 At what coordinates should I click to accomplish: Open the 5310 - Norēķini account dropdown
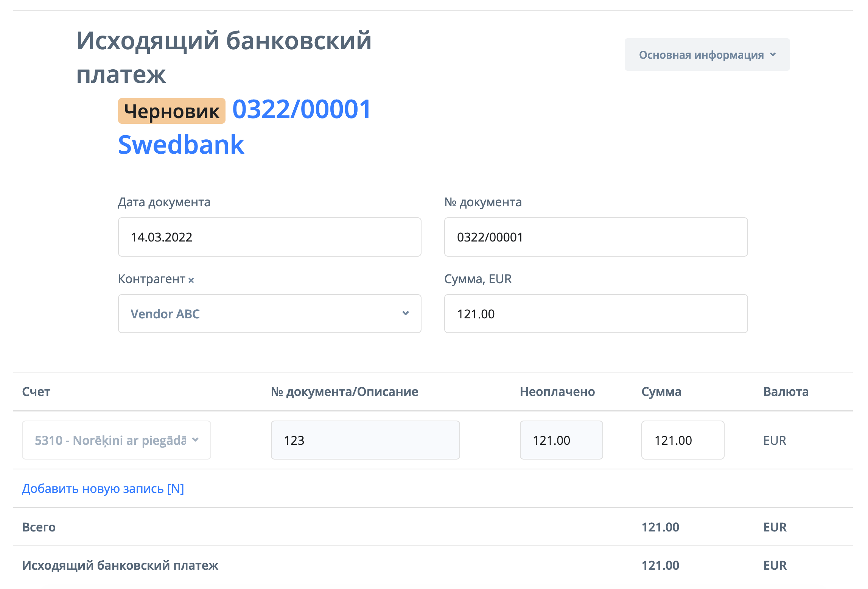(116, 440)
